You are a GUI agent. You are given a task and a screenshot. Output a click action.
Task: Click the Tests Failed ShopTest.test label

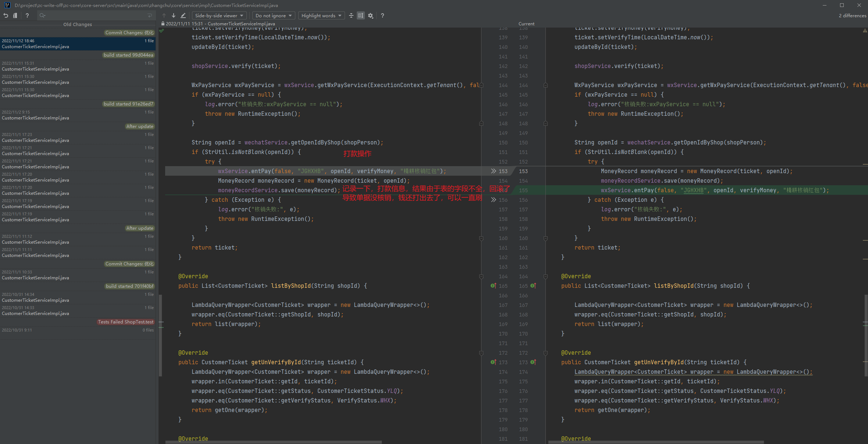125,322
